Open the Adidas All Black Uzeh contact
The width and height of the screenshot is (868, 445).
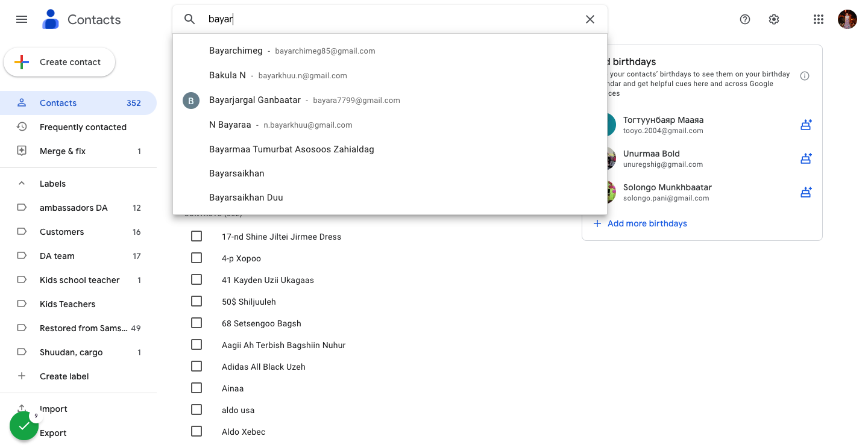pos(263,367)
